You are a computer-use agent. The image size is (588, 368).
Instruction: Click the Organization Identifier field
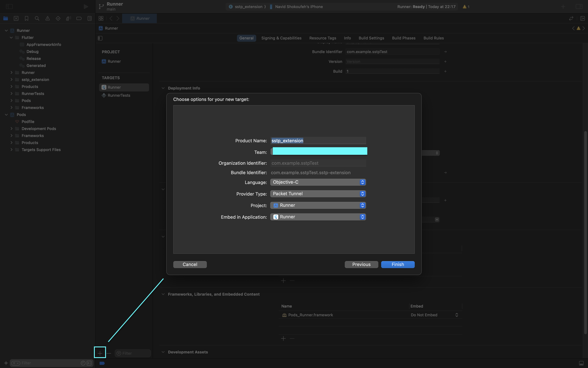[x=318, y=163]
